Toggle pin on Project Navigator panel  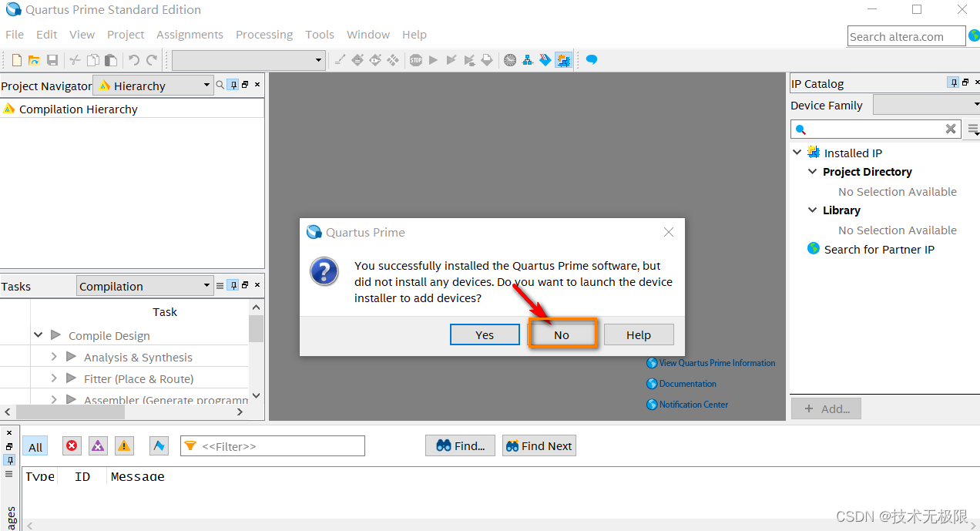click(x=233, y=85)
